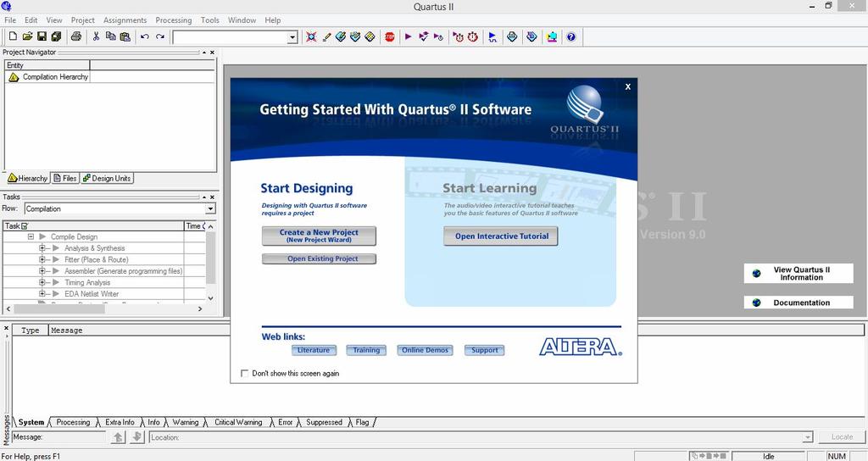Viewport: 868px width, 461px height.
Task: Click the Message text field
Action: [x=60, y=437]
